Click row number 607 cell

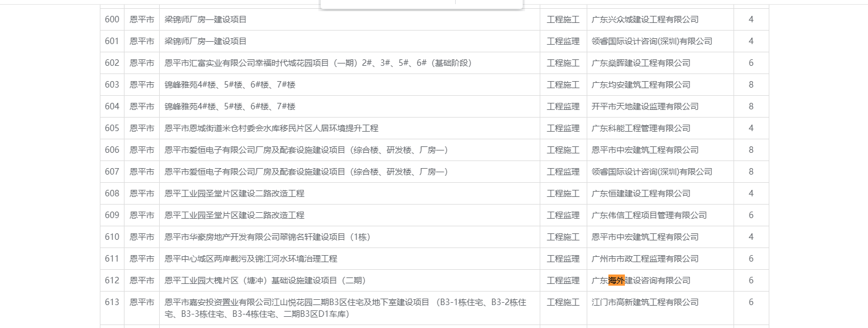112,172
